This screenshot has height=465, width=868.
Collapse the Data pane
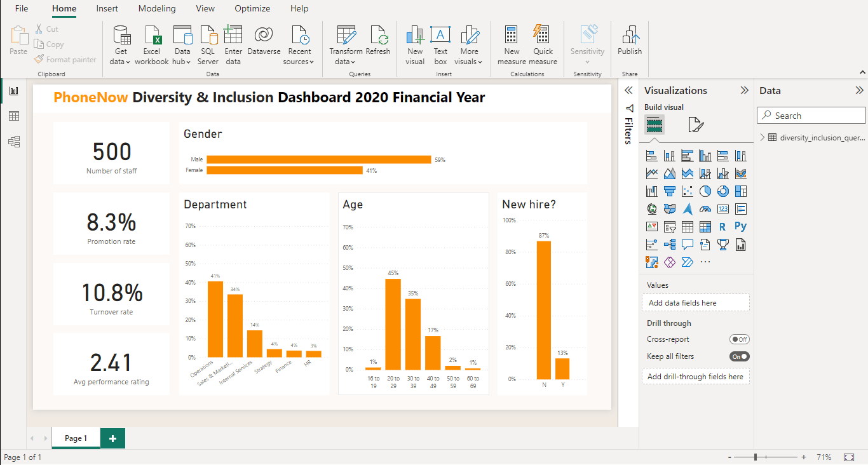tap(860, 91)
